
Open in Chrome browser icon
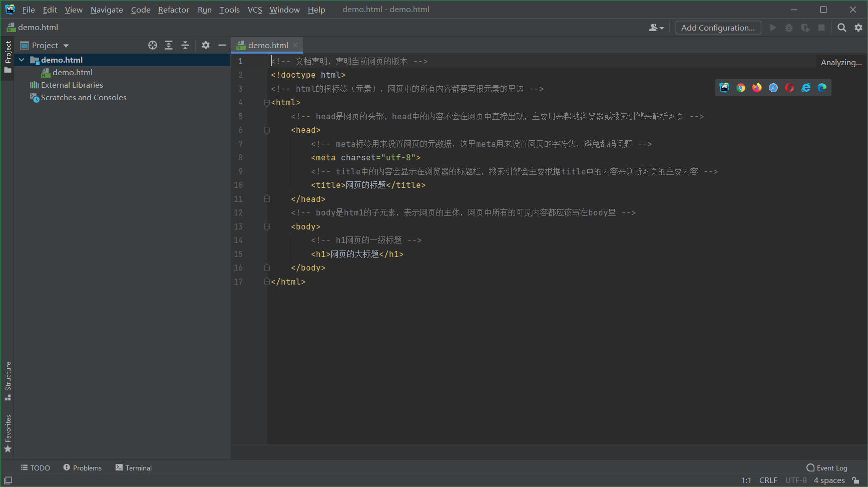tap(741, 88)
